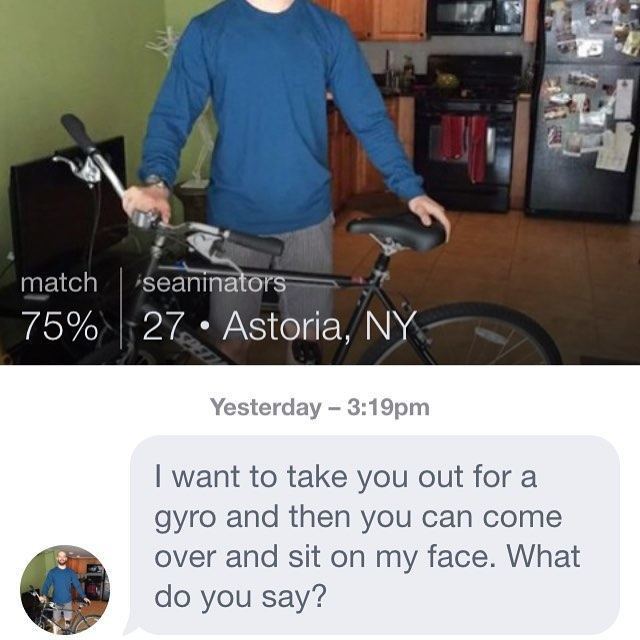Tap the gray message bubble
640x640 pixels.
[374, 535]
